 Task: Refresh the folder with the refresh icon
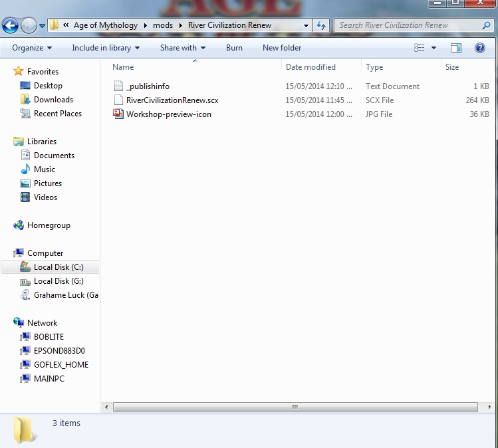pyautogui.click(x=320, y=25)
